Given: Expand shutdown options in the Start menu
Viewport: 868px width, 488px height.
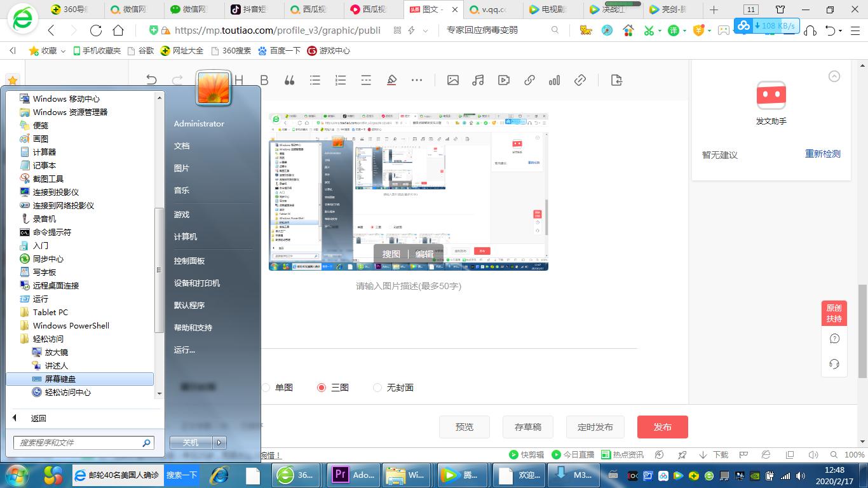Looking at the screenshot, I should coord(219,442).
